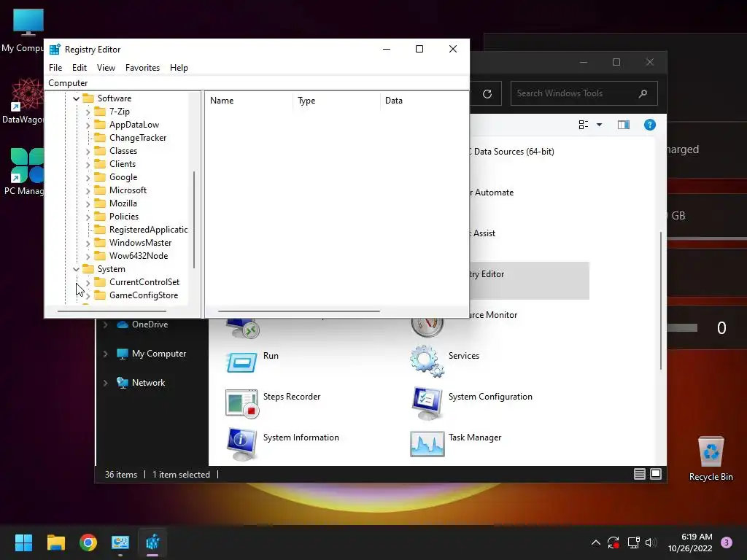Expand OneDrive in the navigation pane

tap(105, 324)
